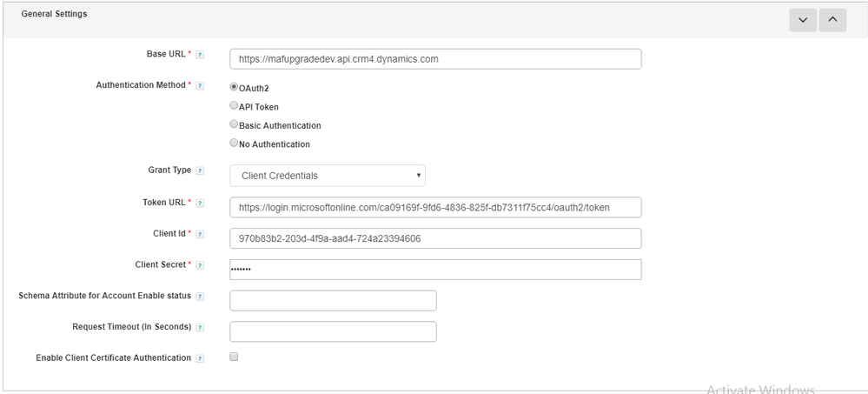Screen dimensions: 868x394
Task: Click help icon beside Client Secret
Action: (200, 265)
